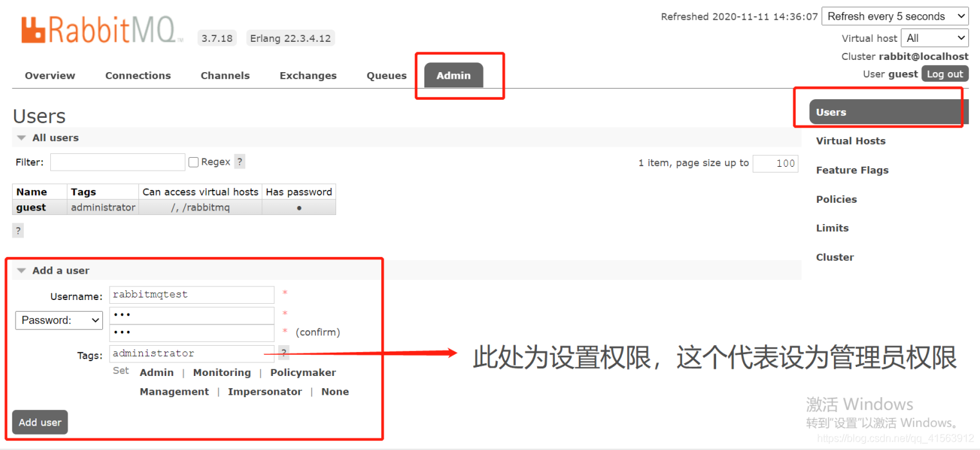The width and height of the screenshot is (980, 450).
Task: Set tag to Monitoring
Action: coord(221,373)
